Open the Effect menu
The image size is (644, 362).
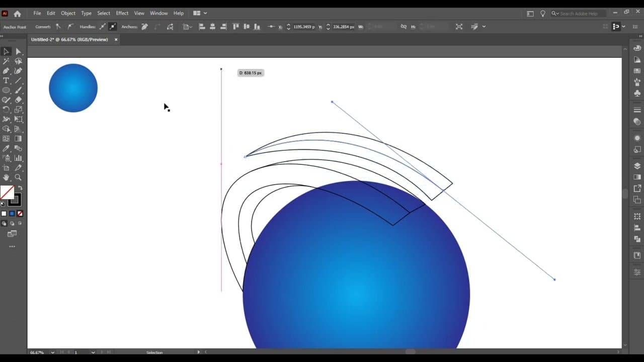tap(122, 13)
